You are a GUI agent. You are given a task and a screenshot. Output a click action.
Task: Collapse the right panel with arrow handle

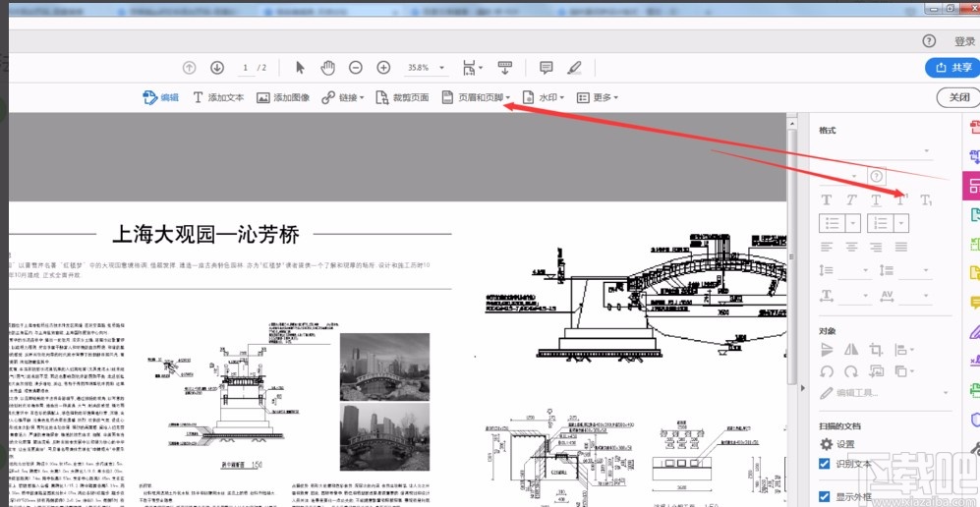803,388
